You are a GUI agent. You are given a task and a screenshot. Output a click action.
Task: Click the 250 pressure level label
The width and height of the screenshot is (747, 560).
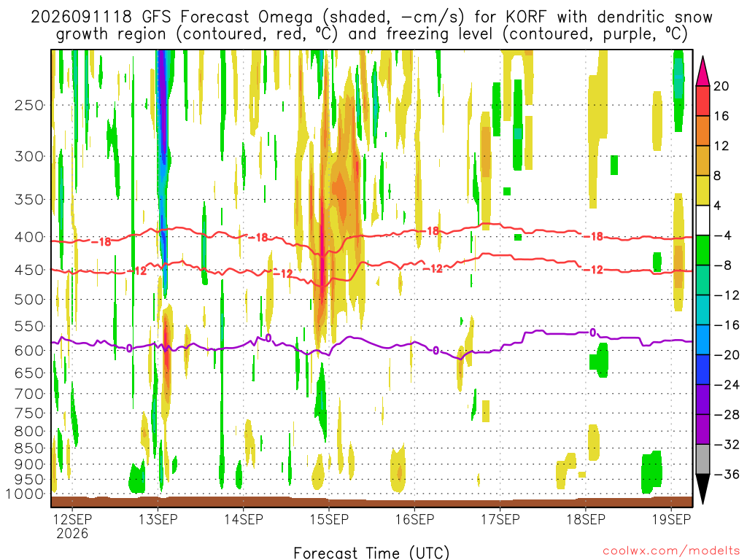click(29, 105)
